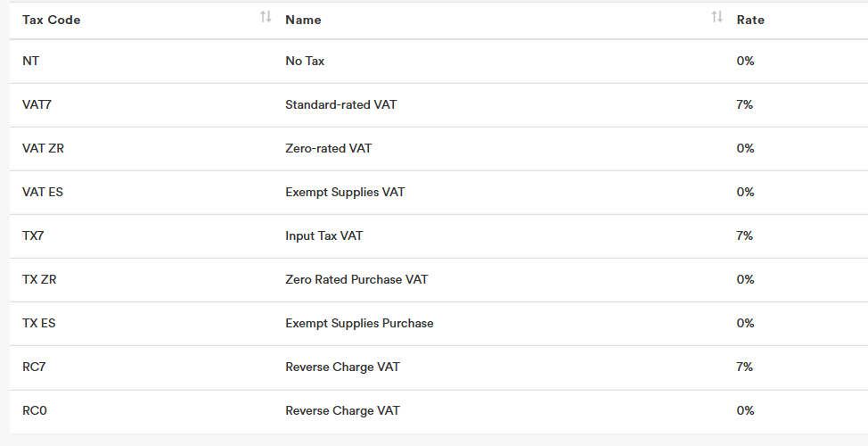
Task: Select the VAT ES tax code
Action: tap(43, 193)
